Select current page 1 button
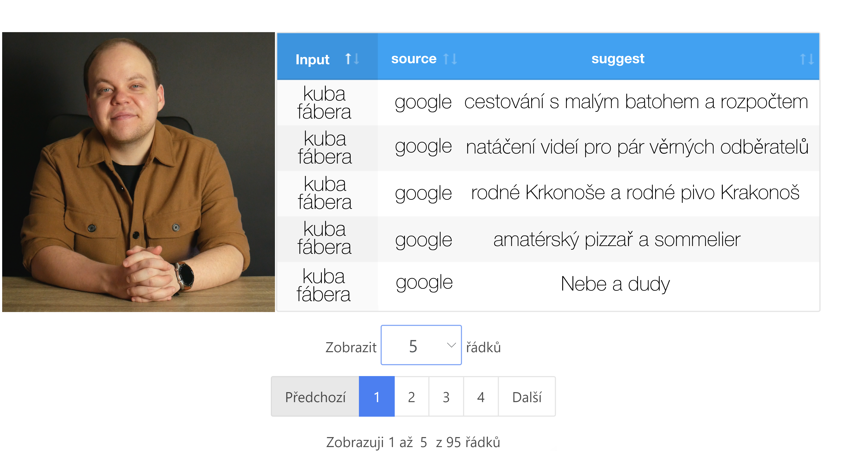Screen dimensions: 868x469 [377, 396]
